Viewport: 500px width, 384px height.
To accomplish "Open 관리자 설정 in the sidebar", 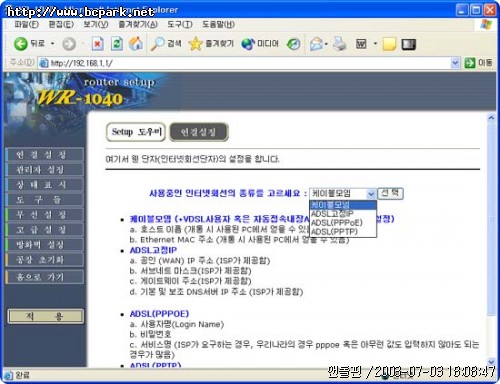I will pyautogui.click(x=45, y=170).
